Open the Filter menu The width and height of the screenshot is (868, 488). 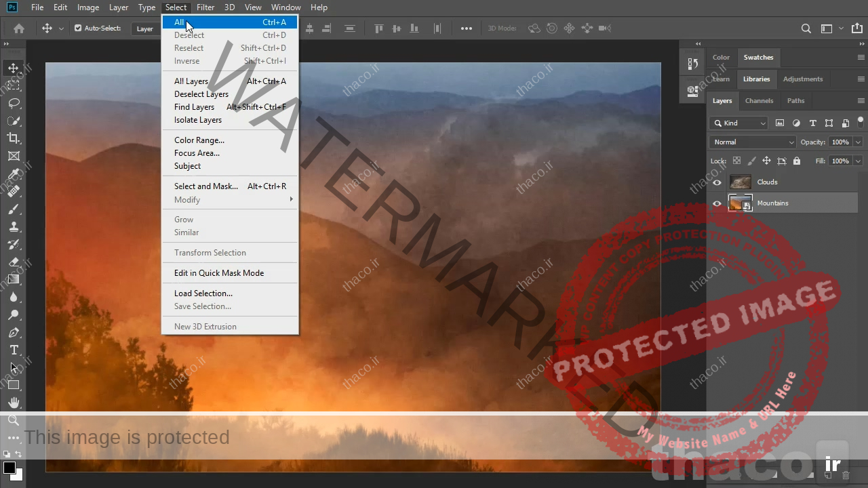(x=205, y=7)
